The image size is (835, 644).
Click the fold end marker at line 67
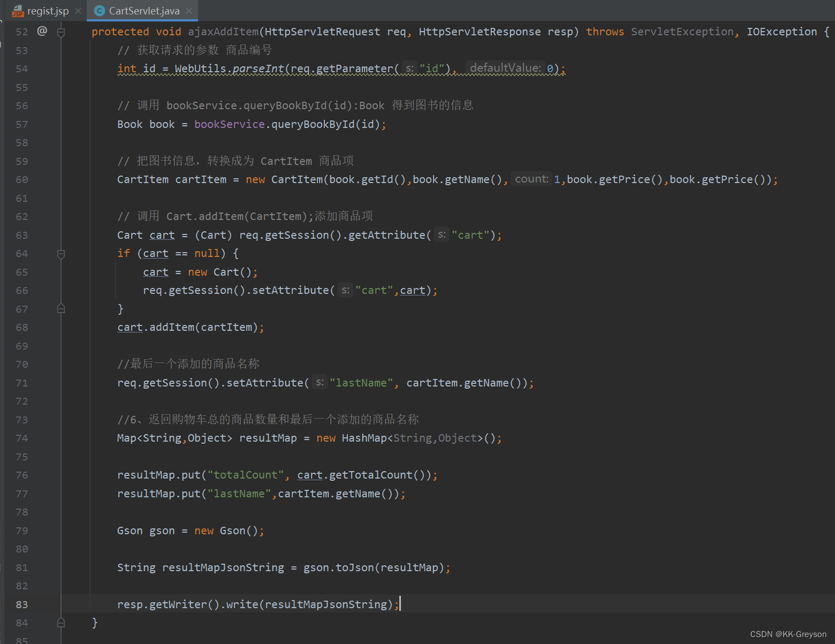click(61, 309)
